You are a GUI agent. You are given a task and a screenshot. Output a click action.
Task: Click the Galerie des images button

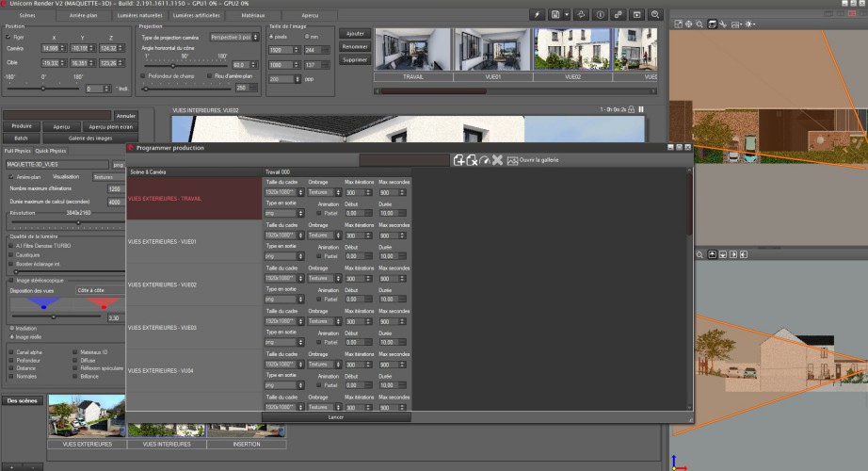click(x=90, y=138)
